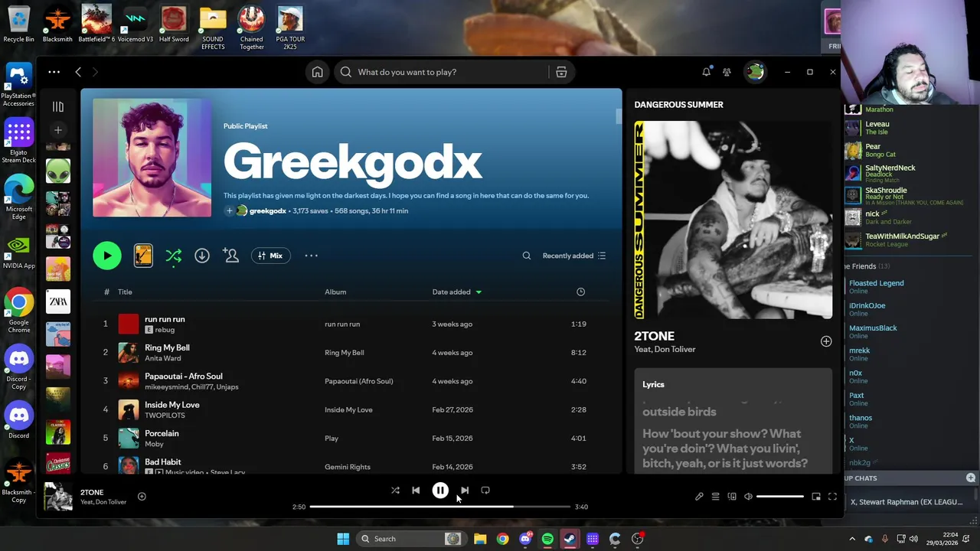Open more options for Greekgodx playlist
The image size is (980, 551).
(x=311, y=256)
